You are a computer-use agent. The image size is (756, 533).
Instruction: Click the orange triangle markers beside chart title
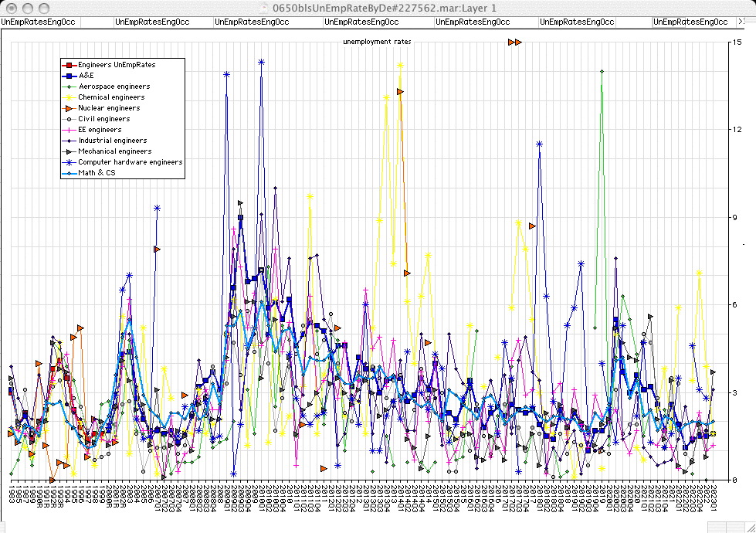click(515, 42)
